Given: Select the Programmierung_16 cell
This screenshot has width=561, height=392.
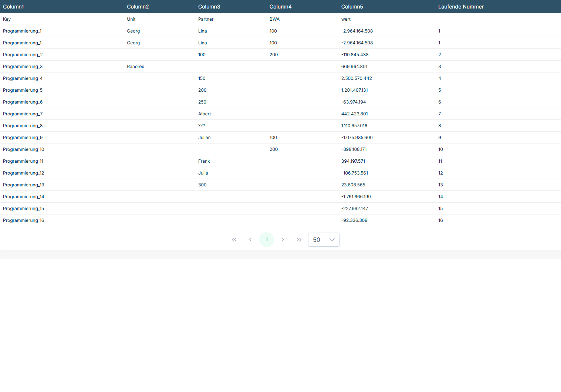Looking at the screenshot, I should (24, 220).
